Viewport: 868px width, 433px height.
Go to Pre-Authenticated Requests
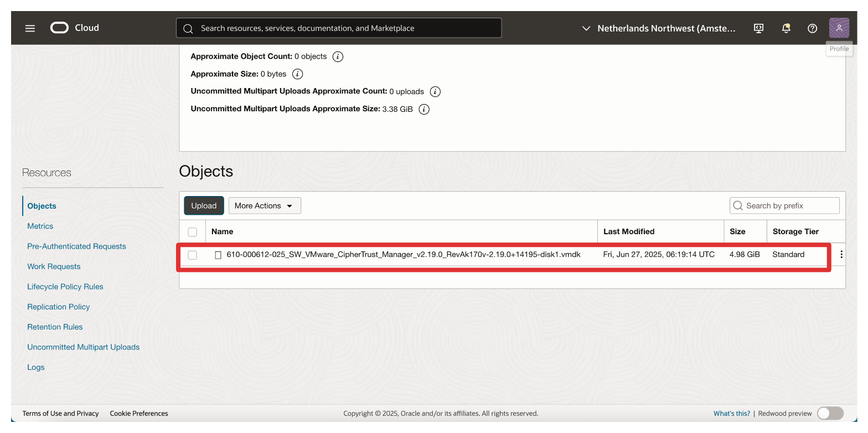click(76, 246)
